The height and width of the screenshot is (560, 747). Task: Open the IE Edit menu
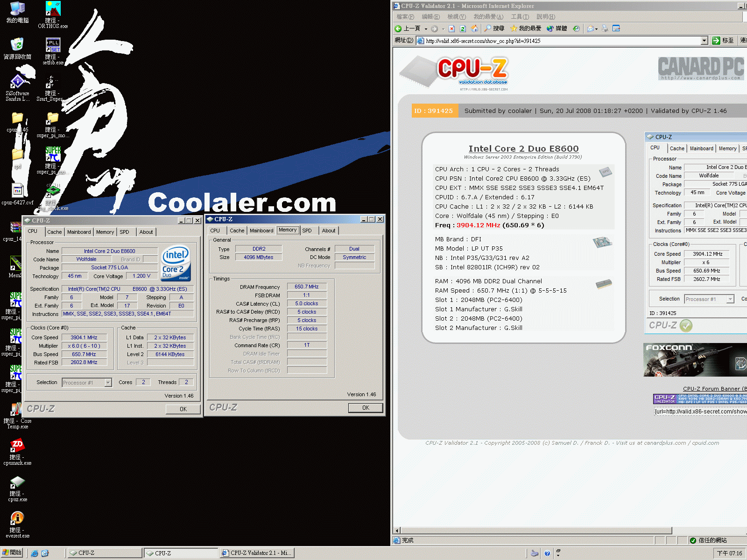[430, 17]
